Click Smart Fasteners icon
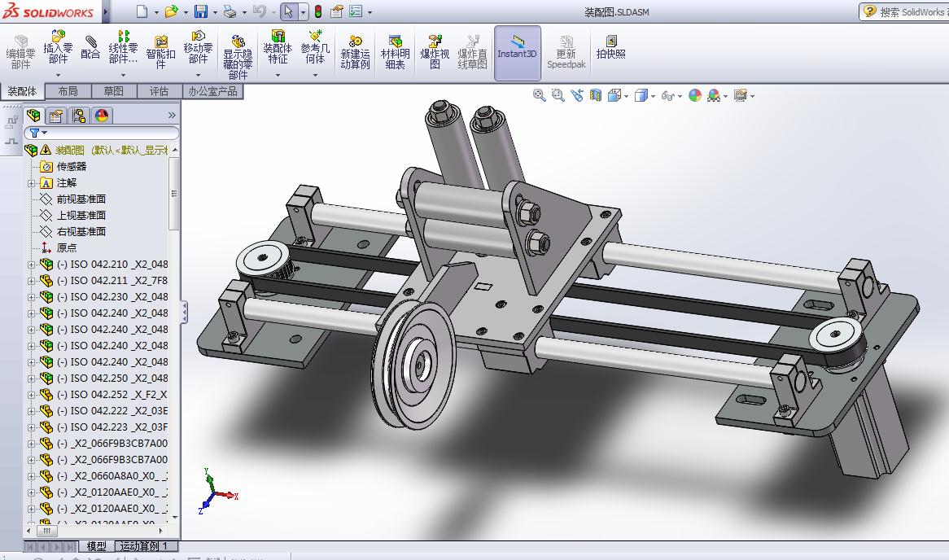The image size is (949, 560). [x=160, y=52]
